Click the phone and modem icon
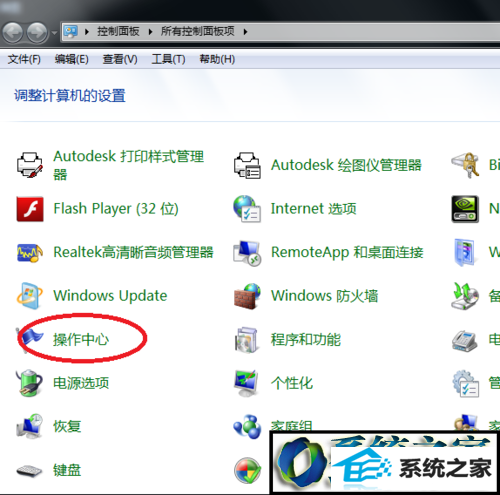This screenshot has width=500, height=495. pos(465,341)
